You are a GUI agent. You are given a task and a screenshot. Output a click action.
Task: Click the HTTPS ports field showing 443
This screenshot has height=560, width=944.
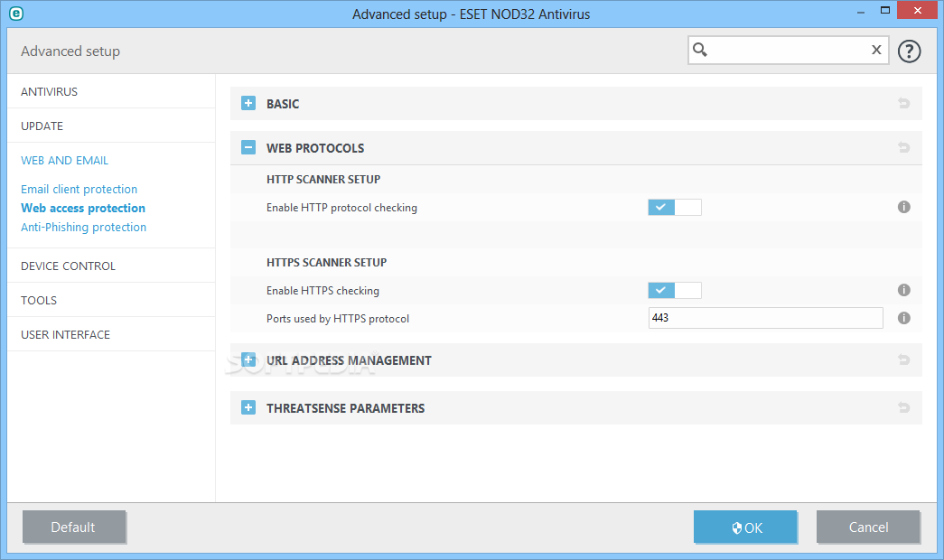tap(766, 318)
